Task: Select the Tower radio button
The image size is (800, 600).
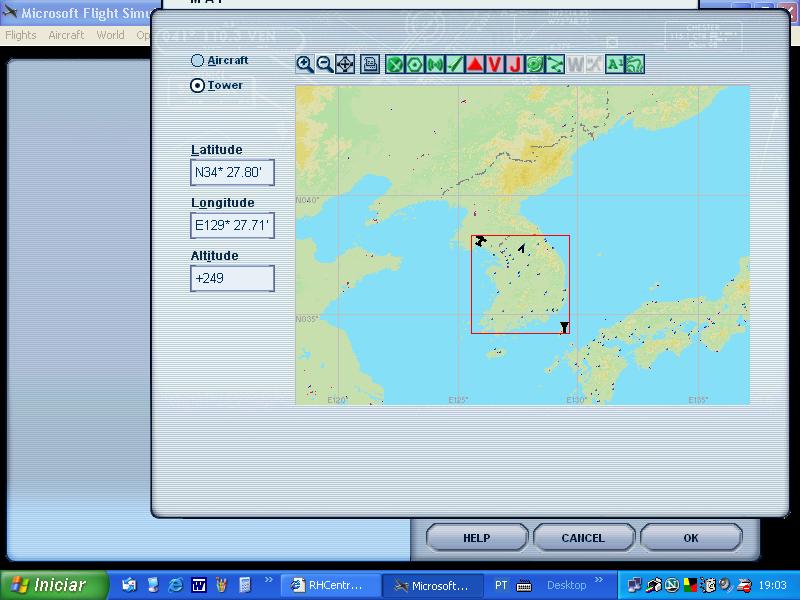Action: [x=197, y=85]
